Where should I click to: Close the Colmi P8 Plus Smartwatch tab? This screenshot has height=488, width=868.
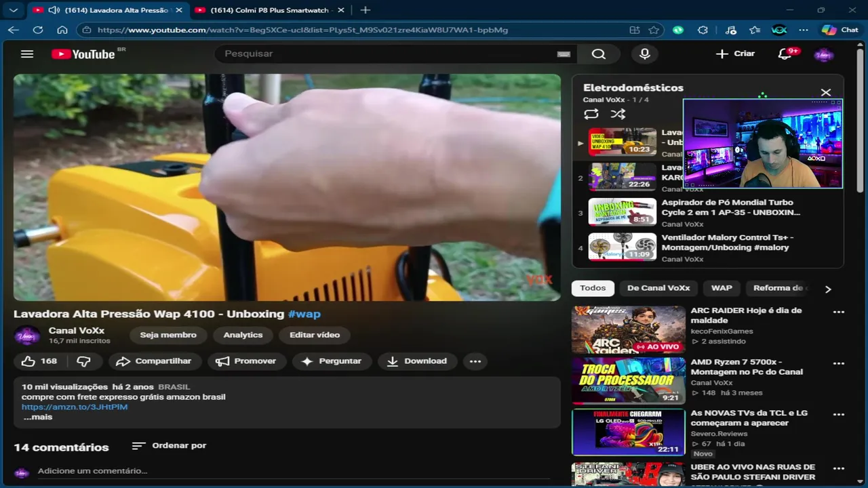click(x=341, y=10)
